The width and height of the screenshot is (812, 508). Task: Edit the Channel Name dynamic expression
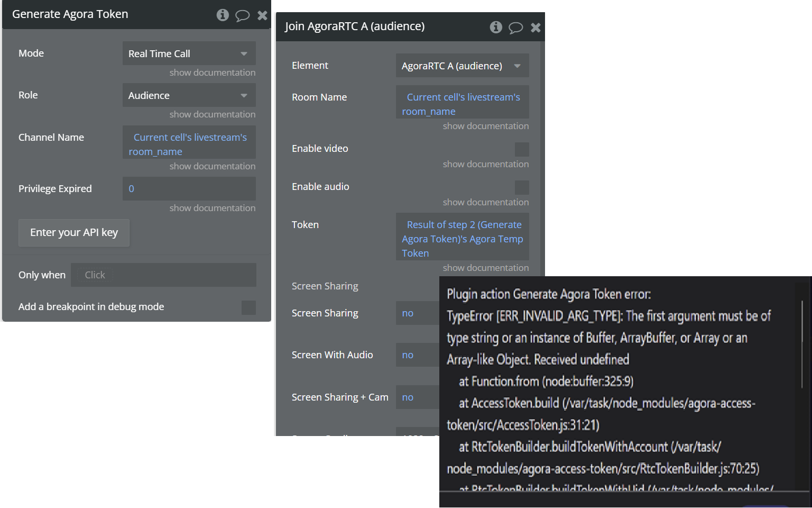(x=189, y=142)
